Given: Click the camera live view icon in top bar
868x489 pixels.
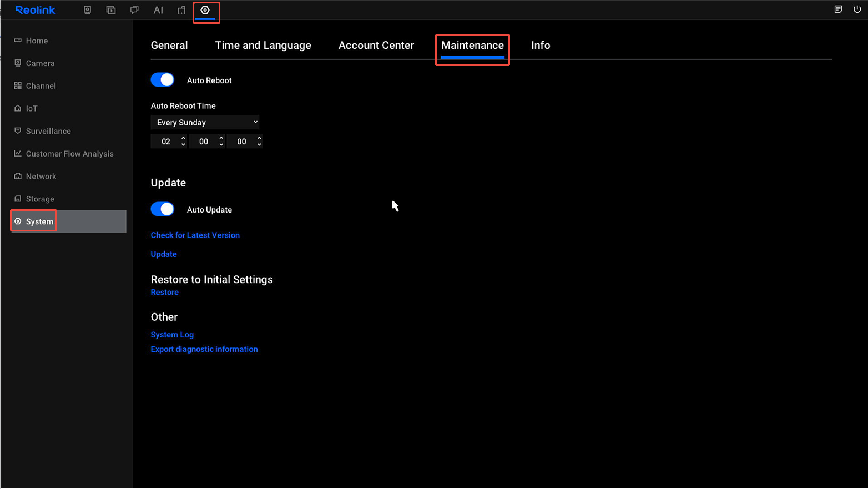Looking at the screenshot, I should point(87,10).
